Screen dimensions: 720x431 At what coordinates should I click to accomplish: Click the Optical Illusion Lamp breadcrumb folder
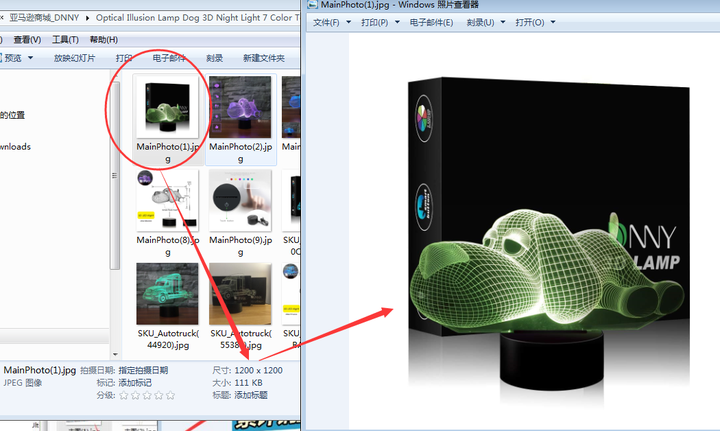click(x=197, y=17)
